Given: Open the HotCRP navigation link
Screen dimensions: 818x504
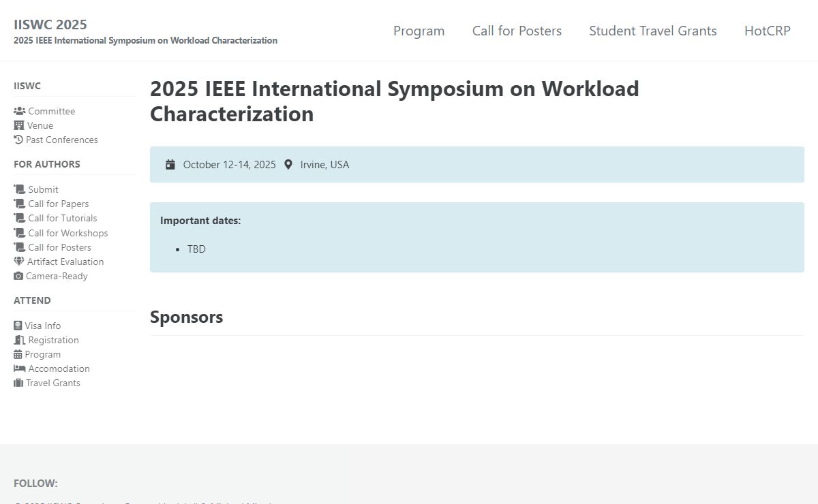Looking at the screenshot, I should [767, 31].
